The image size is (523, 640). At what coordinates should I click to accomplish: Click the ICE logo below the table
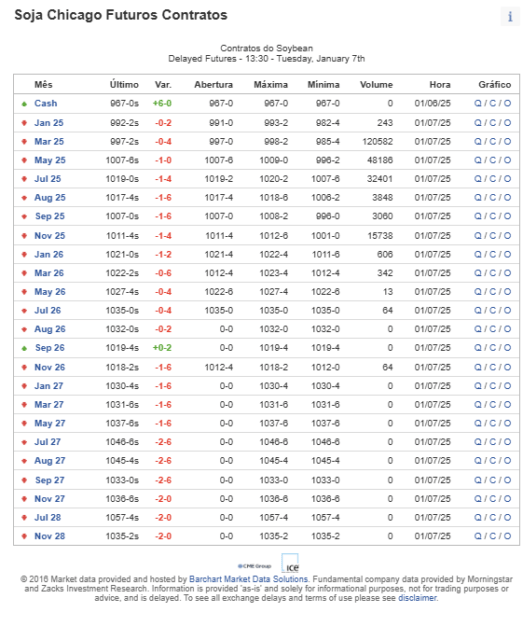pos(290,564)
